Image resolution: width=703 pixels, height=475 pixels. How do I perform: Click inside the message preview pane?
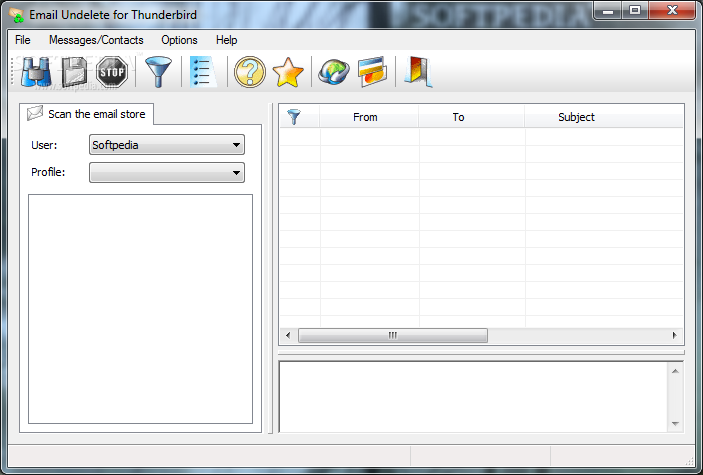[x=473, y=397]
